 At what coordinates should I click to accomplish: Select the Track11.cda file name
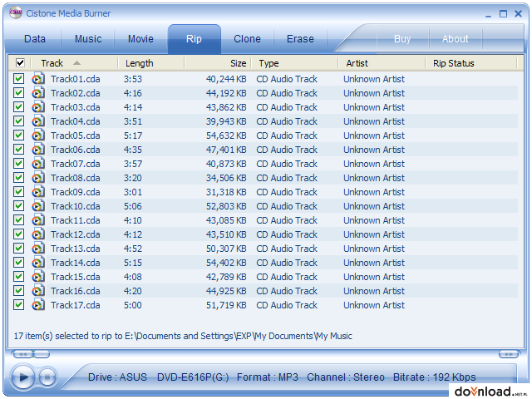[76, 220]
